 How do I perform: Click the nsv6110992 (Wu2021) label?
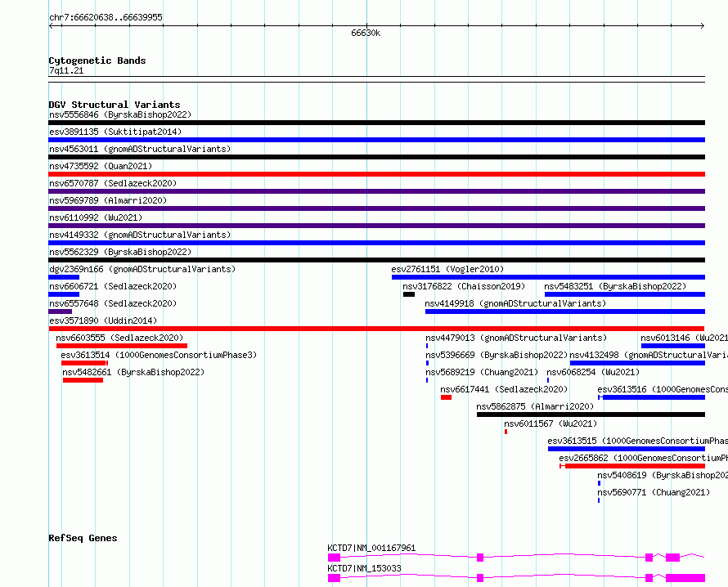96,217
